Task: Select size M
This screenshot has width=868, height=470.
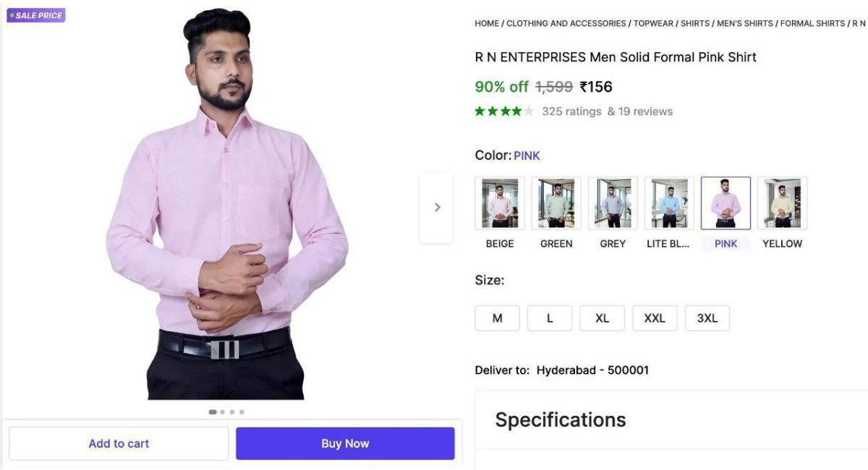Action: click(498, 318)
